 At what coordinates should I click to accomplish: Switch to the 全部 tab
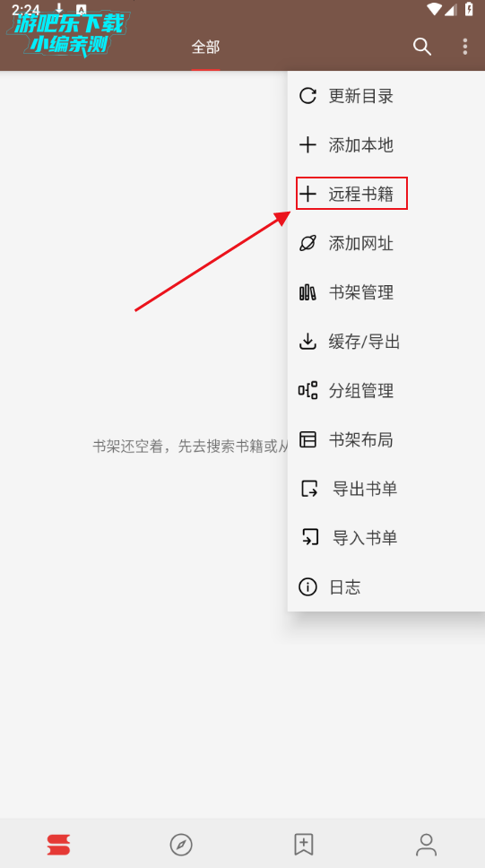click(x=205, y=48)
